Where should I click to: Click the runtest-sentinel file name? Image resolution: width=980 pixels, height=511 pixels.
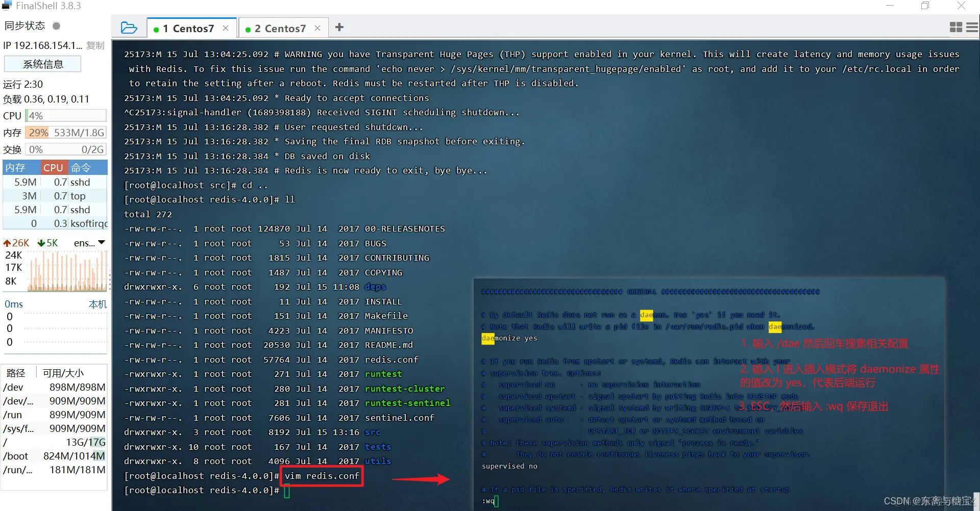coord(408,403)
